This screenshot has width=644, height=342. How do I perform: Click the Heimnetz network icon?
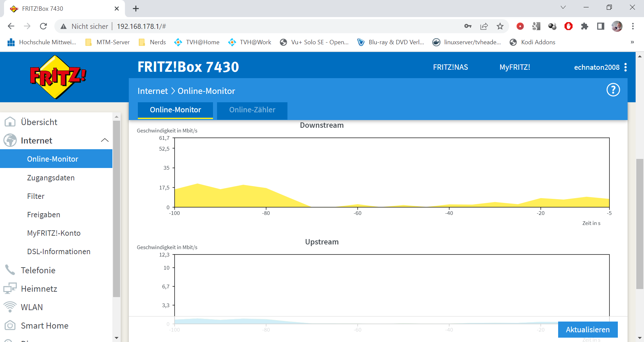coord(10,288)
